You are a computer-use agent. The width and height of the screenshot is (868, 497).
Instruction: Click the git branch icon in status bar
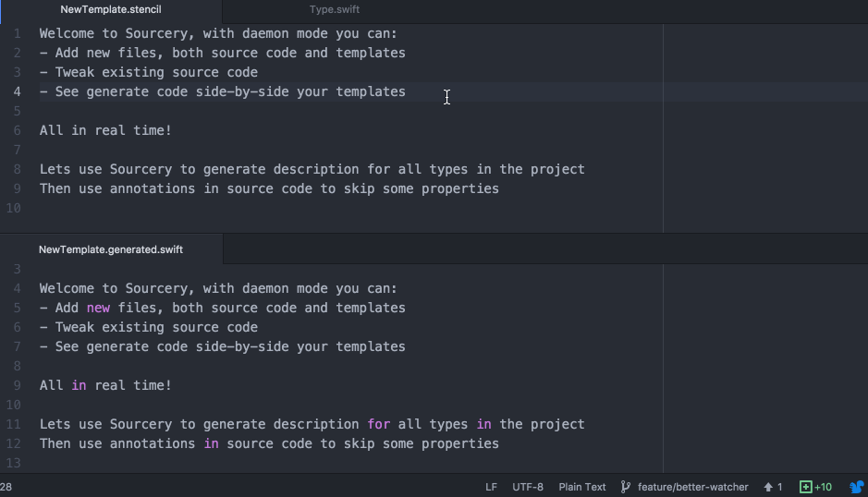626,487
